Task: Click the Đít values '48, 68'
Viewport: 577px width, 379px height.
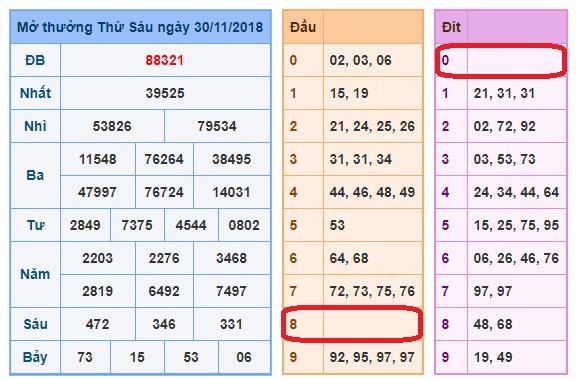Action: click(x=493, y=324)
